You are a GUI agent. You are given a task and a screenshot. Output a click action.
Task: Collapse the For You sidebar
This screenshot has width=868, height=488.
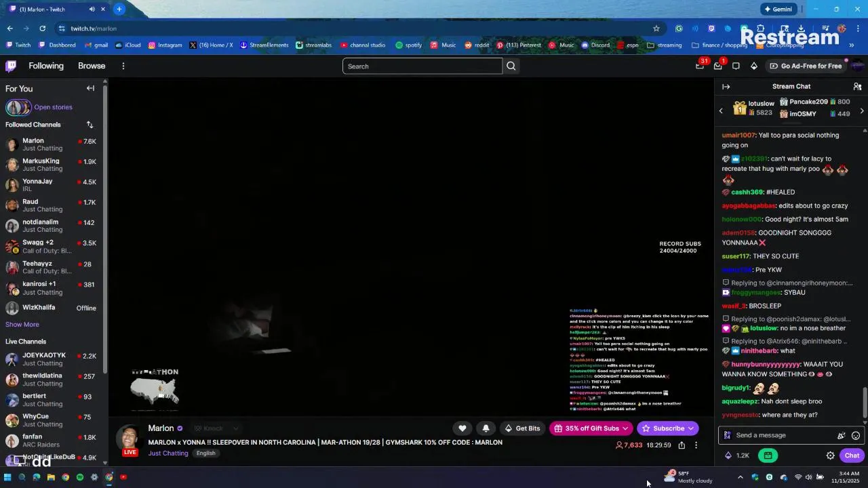coord(90,88)
